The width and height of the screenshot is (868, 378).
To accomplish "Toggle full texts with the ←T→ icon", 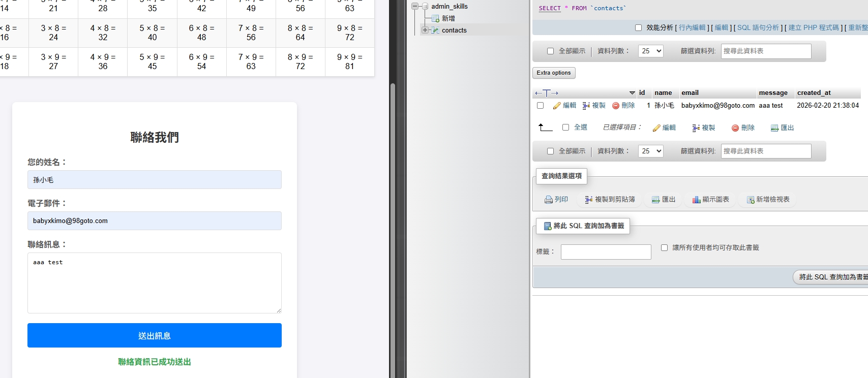I will click(x=547, y=93).
